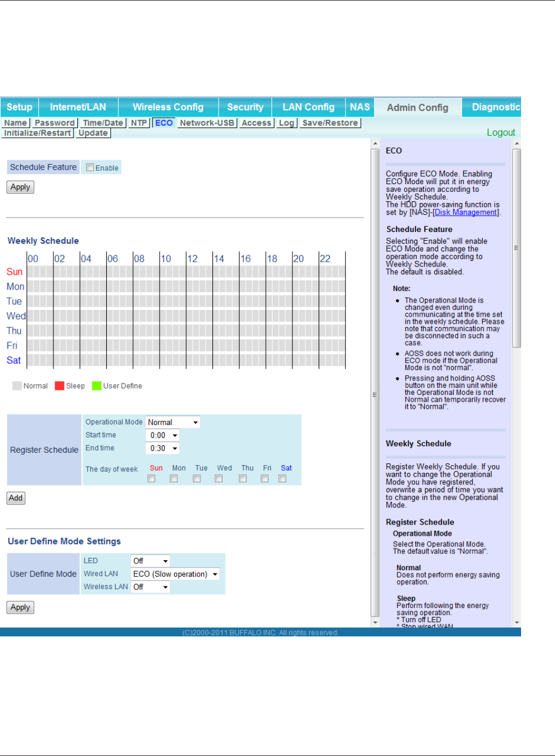Click Apply under Schedule Feature

[21, 187]
